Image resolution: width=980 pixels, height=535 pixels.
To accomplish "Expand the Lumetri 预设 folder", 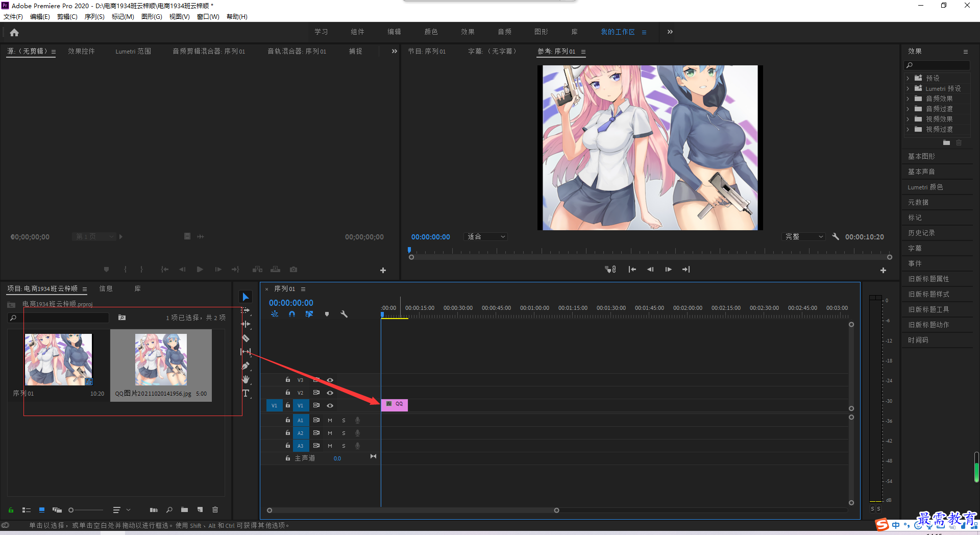I will 908,88.
